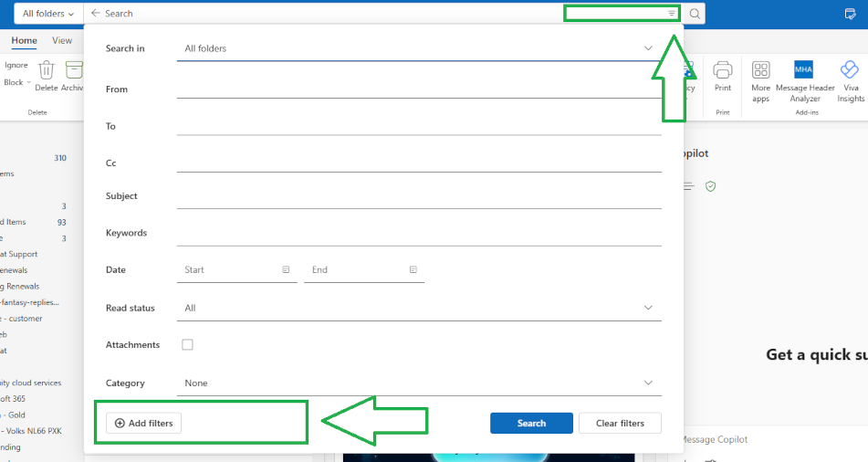Expand the Read status dropdown
The width and height of the screenshot is (868, 462).
pos(648,308)
